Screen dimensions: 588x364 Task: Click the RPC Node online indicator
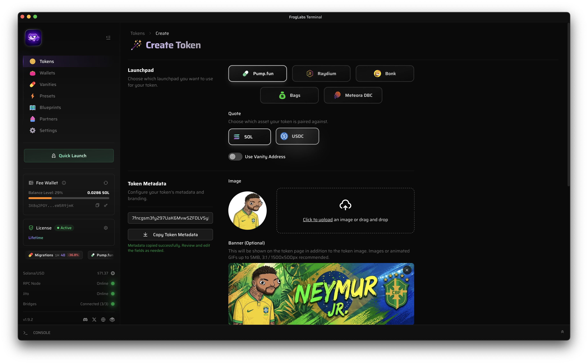point(113,284)
